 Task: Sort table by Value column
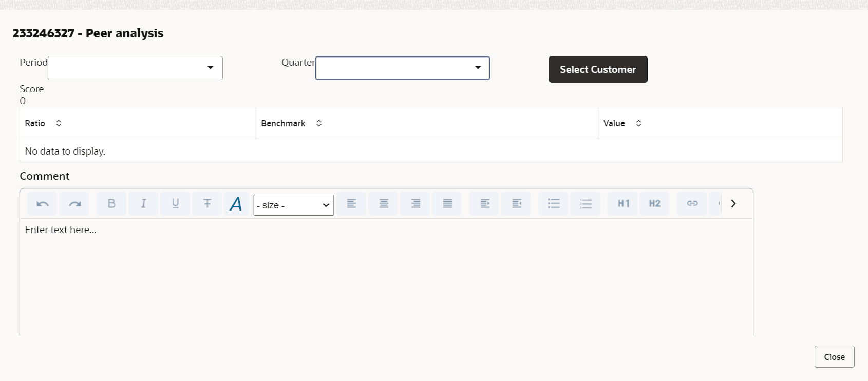pos(638,123)
